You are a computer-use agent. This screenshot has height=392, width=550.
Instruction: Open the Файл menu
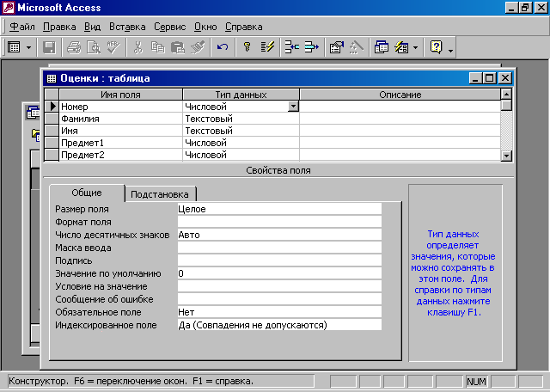pyautogui.click(x=22, y=27)
